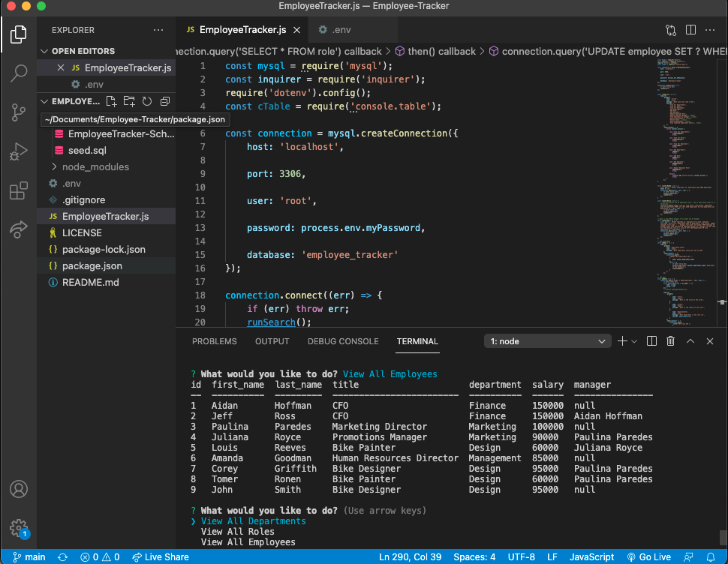Switch to the PROBLEMS tab
Viewport: 728px width, 564px height.
[214, 340]
